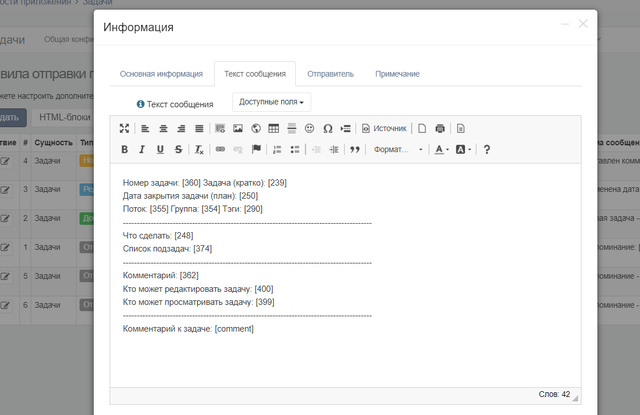
Task: Click the Сущность column header in background
Action: coord(53,142)
